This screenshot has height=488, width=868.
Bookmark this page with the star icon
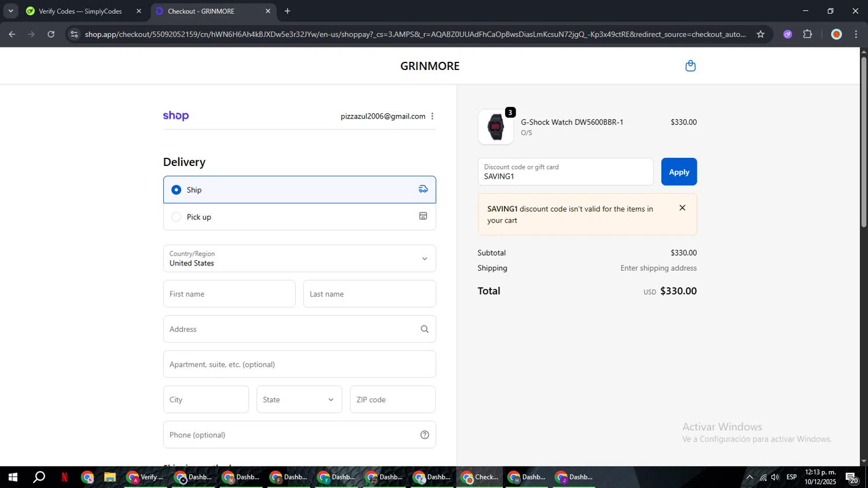tap(760, 34)
